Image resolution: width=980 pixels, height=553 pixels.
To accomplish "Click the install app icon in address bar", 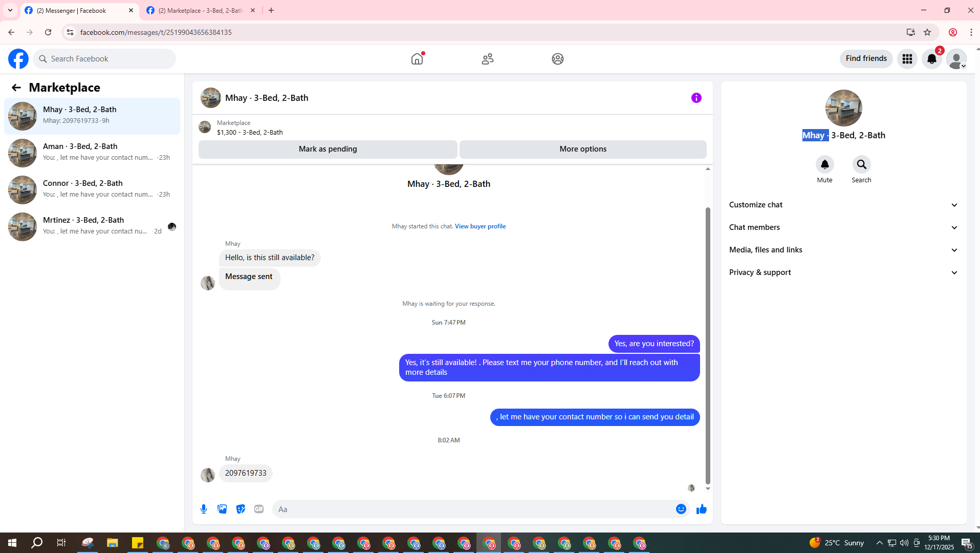I will [910, 32].
